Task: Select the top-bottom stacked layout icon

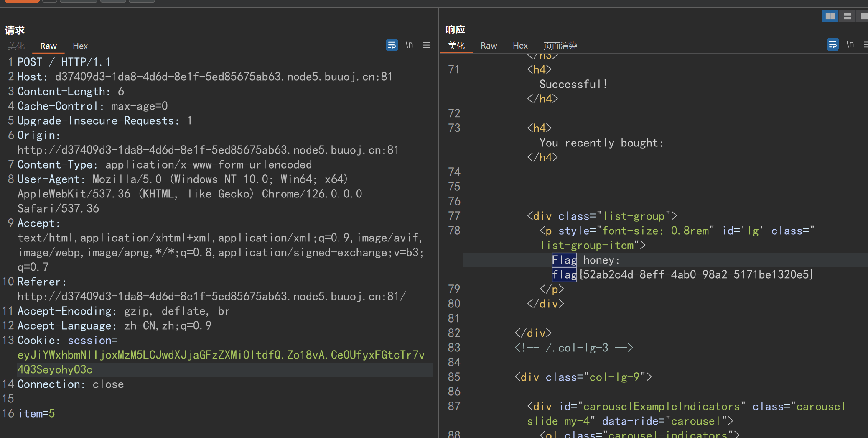Action: point(848,16)
